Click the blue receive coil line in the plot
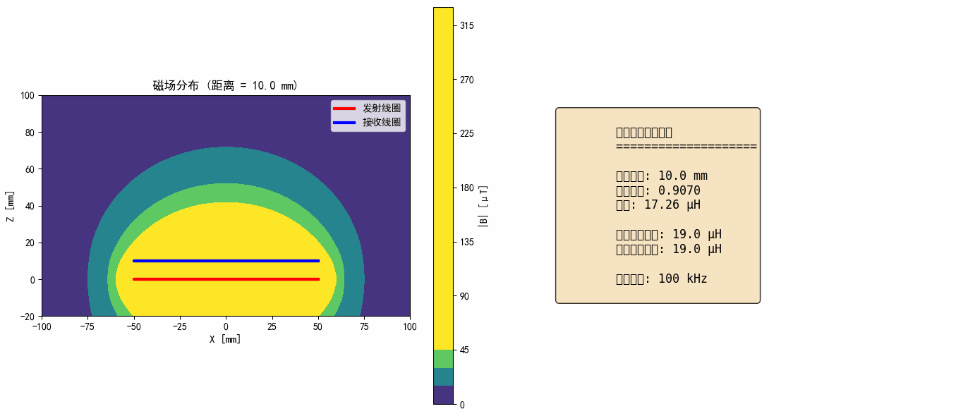 click(226, 261)
